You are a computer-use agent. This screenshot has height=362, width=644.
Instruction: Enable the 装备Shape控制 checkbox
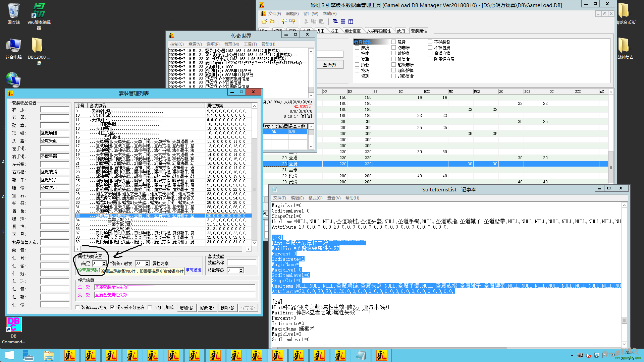(77, 307)
